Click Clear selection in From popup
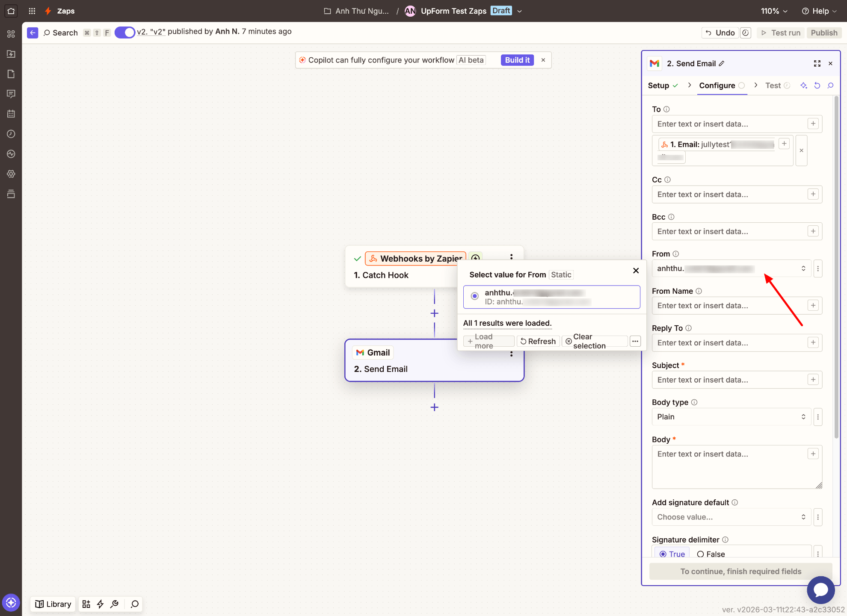This screenshot has width=847, height=616. (594, 341)
